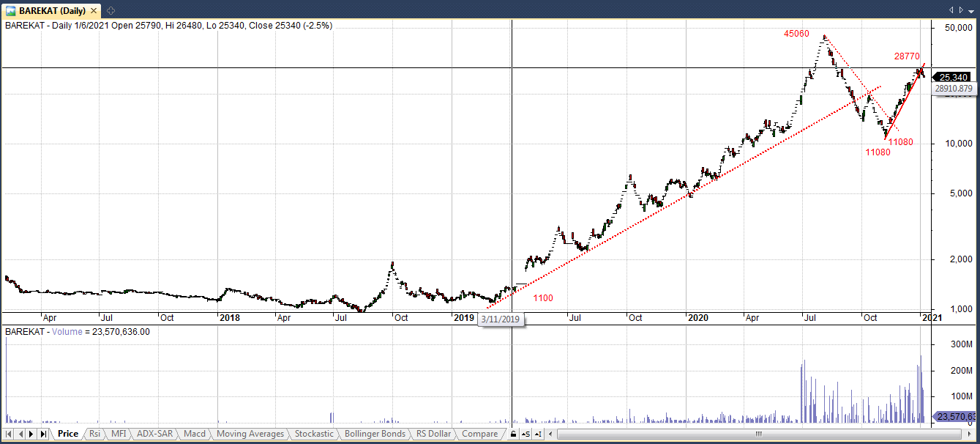Click the new tab pin icon beside BAREKAT tab
The image size is (980, 444).
pyautogui.click(x=111, y=10)
